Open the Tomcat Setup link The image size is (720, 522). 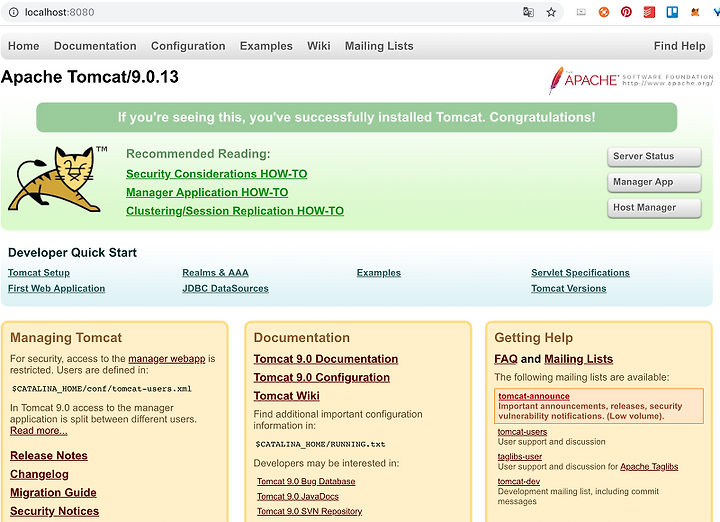click(x=39, y=273)
